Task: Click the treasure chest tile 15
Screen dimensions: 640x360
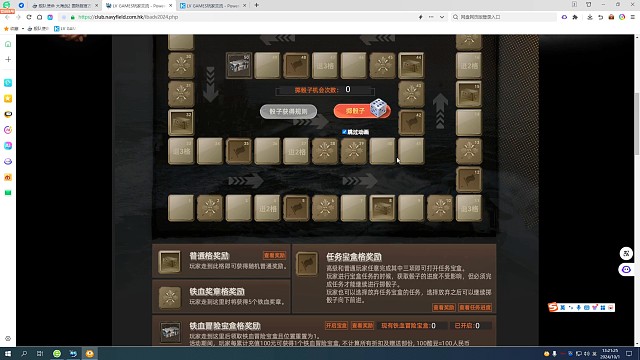Action: point(469,94)
